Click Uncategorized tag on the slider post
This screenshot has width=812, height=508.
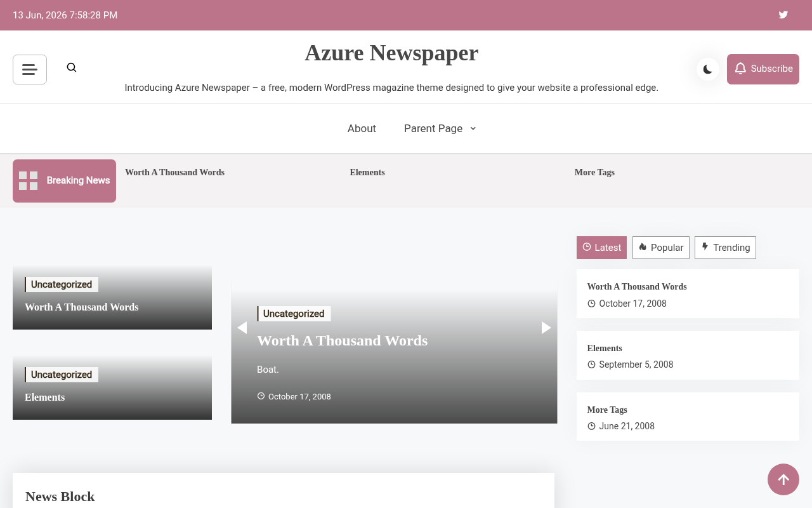[x=294, y=314]
